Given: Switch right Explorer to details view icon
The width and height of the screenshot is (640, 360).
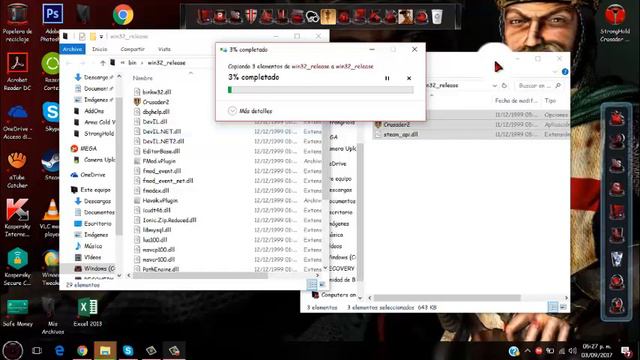Looking at the screenshot, I should pos(553,307).
